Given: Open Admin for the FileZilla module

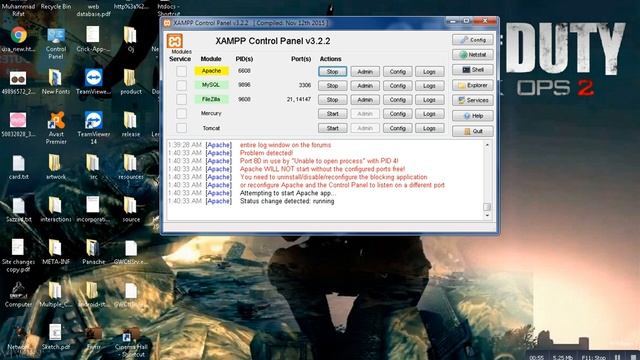Looking at the screenshot, I should coord(365,100).
